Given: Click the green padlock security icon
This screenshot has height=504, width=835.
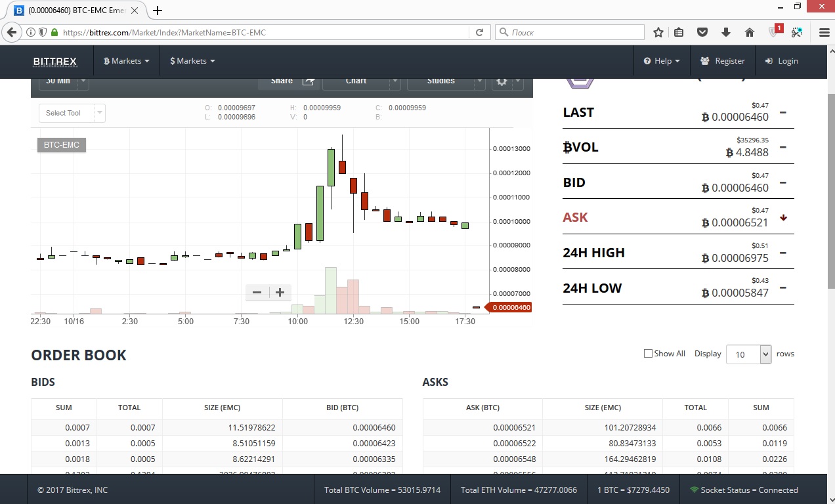Looking at the screenshot, I should [x=54, y=32].
